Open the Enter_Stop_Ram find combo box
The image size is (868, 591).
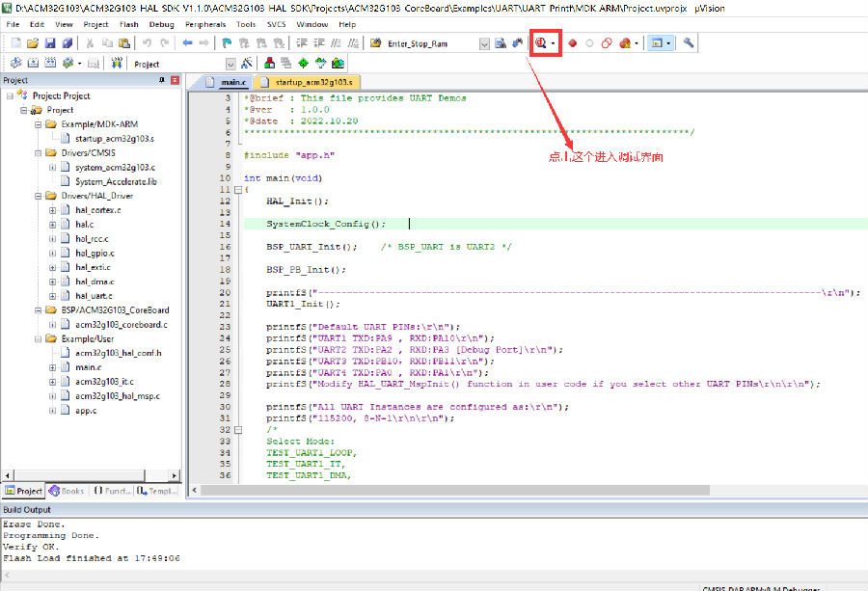tap(485, 43)
